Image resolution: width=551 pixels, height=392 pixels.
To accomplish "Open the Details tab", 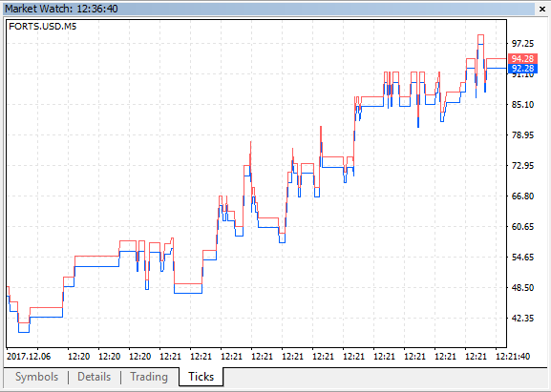I will point(94,377).
